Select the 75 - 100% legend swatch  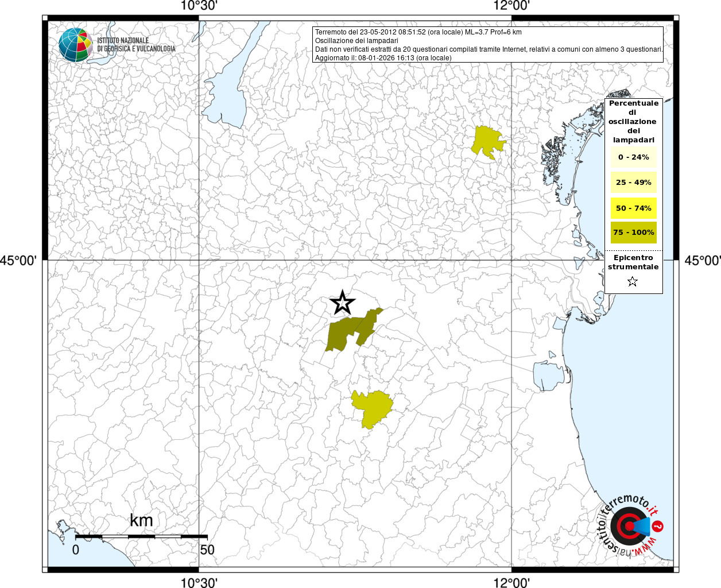(634, 233)
